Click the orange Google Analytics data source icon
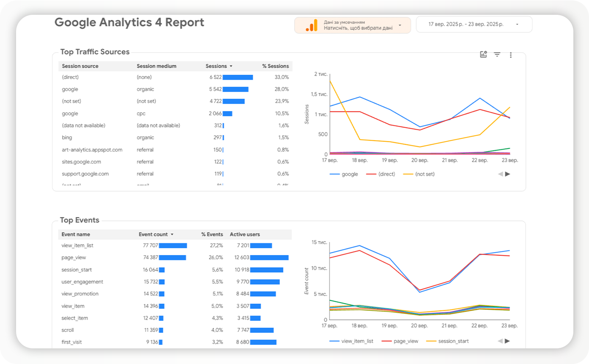The height and width of the screenshot is (364, 589). click(311, 25)
